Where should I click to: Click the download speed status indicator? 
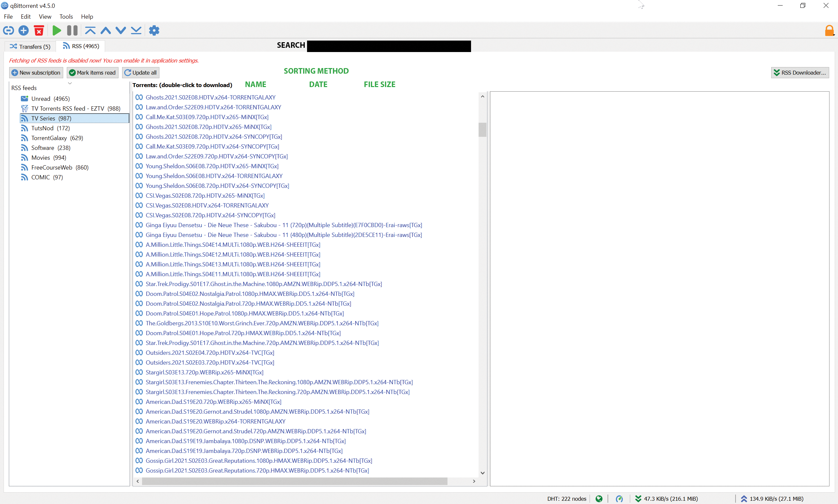point(666,498)
